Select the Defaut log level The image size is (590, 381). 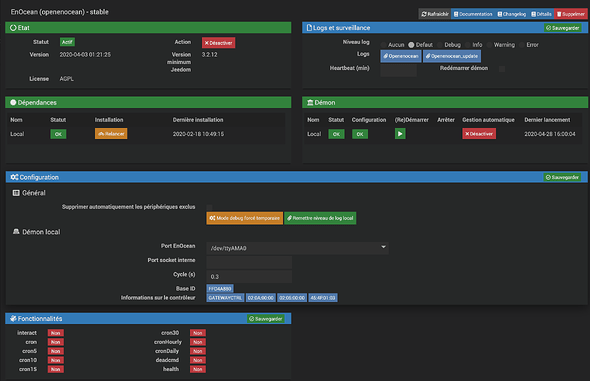411,45
